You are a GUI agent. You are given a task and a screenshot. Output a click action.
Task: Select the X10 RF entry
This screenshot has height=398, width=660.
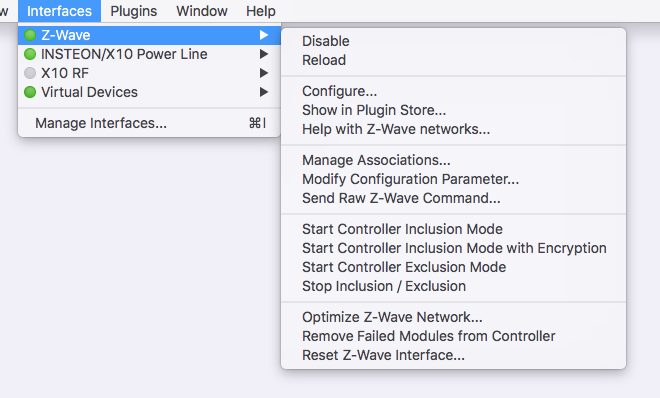pos(149,73)
